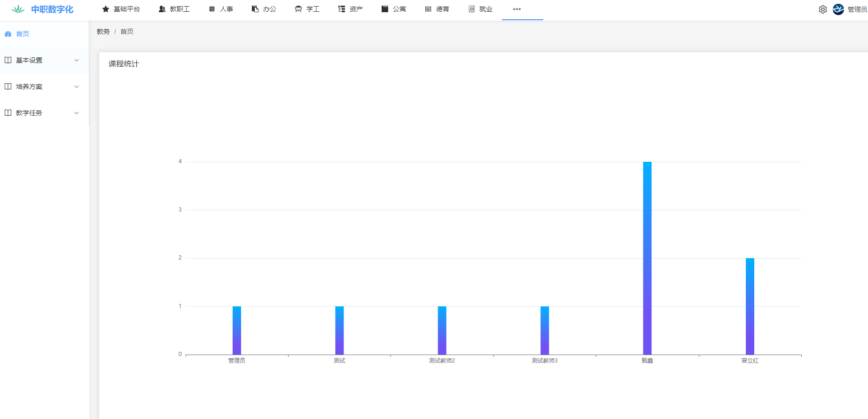Expand the 教学任务 chevron arrow

click(77, 113)
